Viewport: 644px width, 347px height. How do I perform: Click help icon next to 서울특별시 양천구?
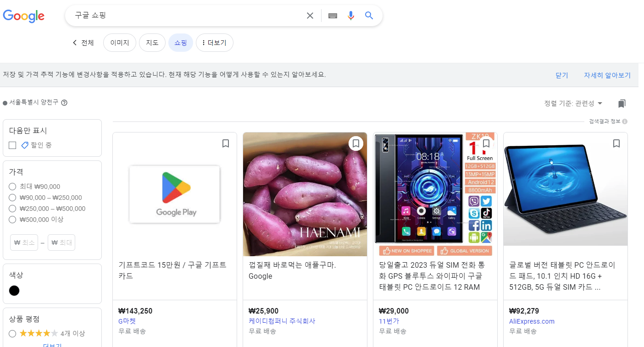tap(64, 103)
